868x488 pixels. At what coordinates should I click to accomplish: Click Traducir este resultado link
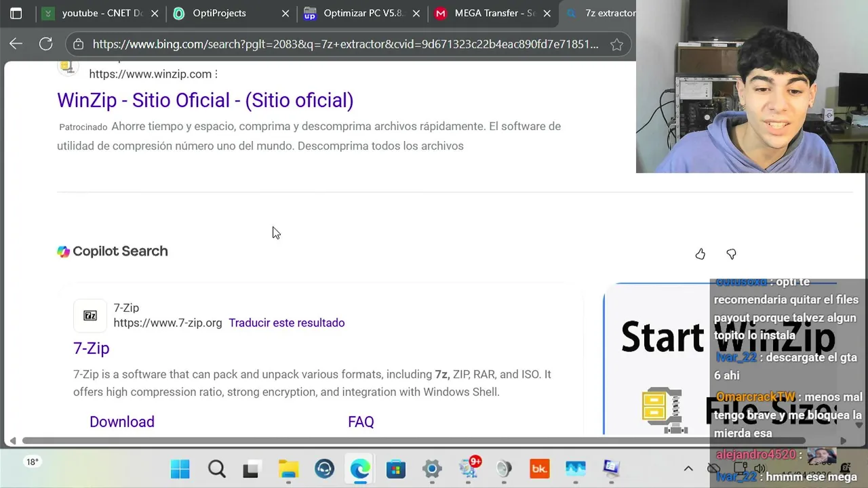coord(287,323)
